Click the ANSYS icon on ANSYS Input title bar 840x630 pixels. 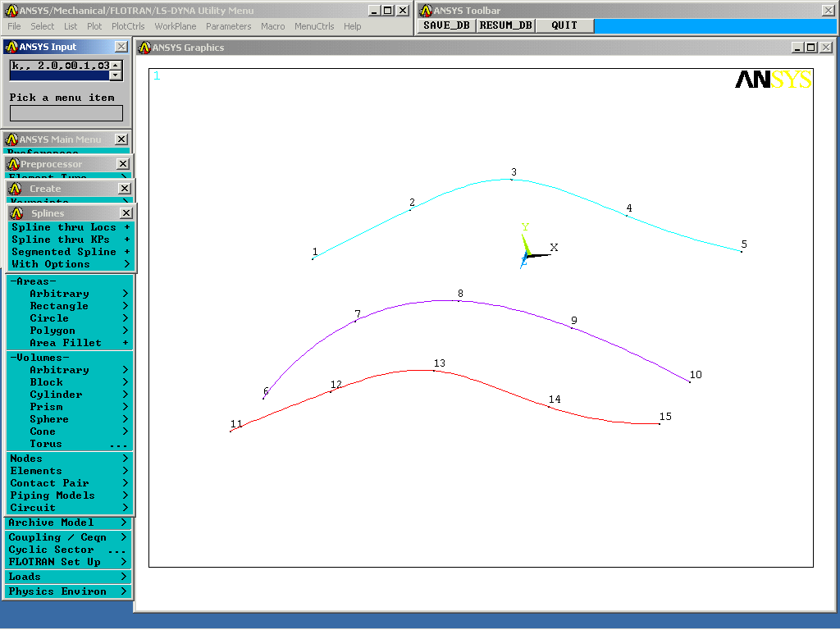click(11, 47)
